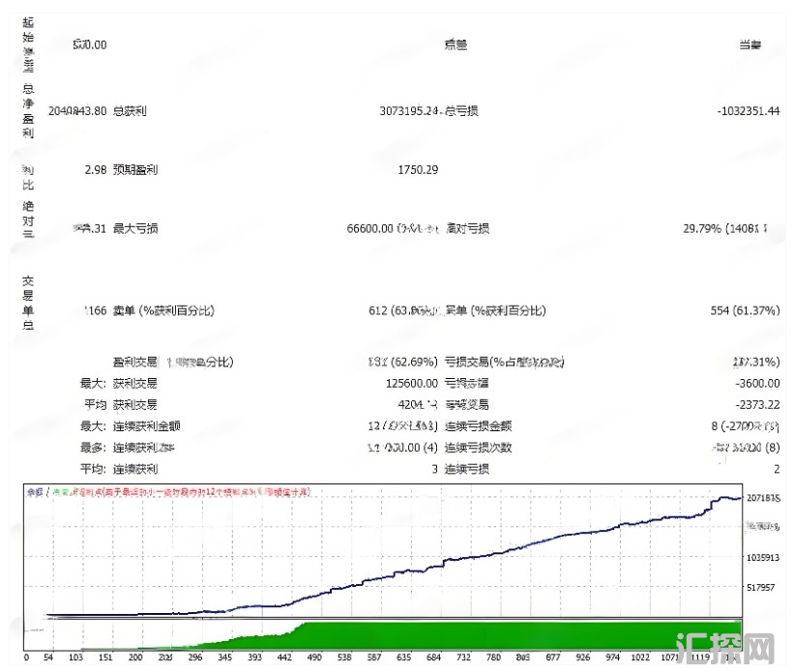
Task: Click the 连续亏损次数 label
Action: tap(479, 448)
